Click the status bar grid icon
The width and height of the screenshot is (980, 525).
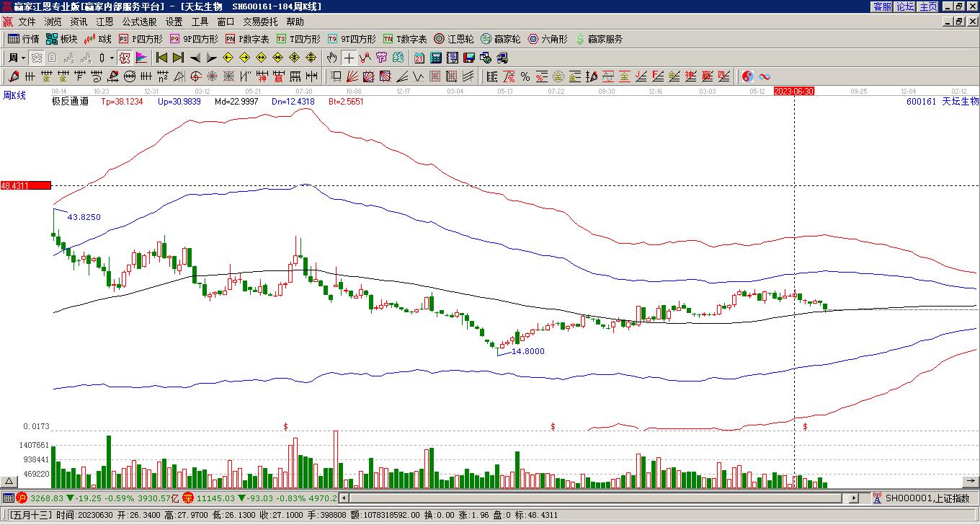coord(8,498)
